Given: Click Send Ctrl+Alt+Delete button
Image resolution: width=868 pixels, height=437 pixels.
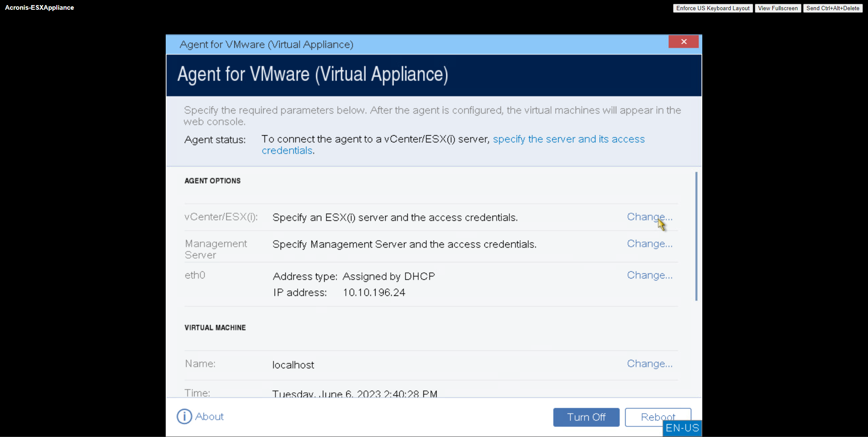Looking at the screenshot, I should [x=833, y=8].
